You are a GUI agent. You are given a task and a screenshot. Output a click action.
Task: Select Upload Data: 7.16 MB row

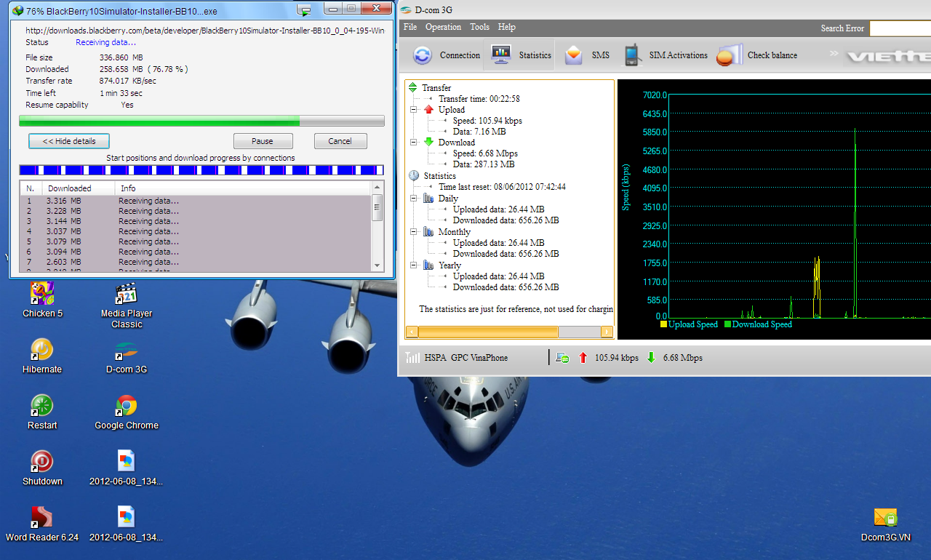click(x=479, y=132)
